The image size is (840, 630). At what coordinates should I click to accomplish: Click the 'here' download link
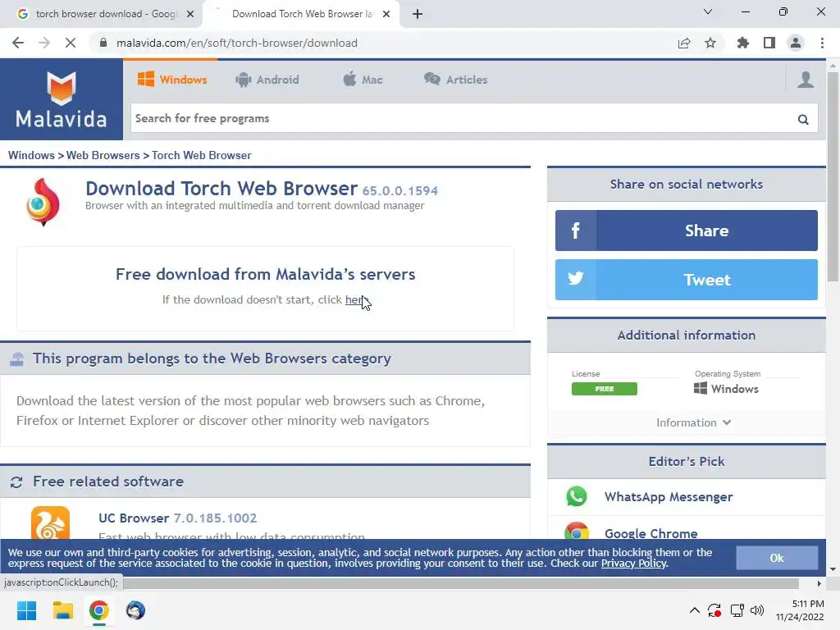(x=354, y=299)
